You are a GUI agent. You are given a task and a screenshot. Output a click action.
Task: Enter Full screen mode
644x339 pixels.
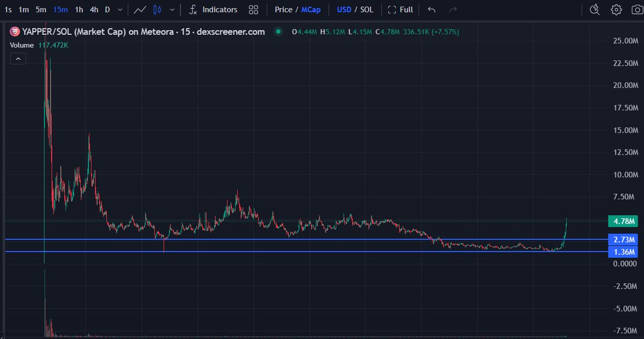click(400, 10)
